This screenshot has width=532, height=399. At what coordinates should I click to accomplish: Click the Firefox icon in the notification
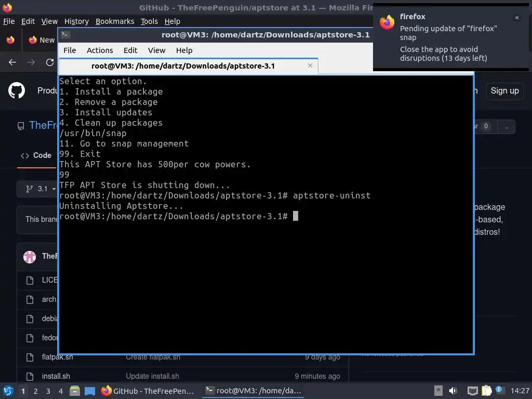387,22
